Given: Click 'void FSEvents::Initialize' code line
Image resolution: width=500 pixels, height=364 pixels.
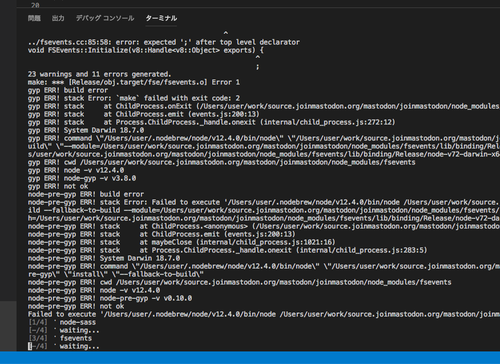Looking at the screenshot, I should [146, 50].
